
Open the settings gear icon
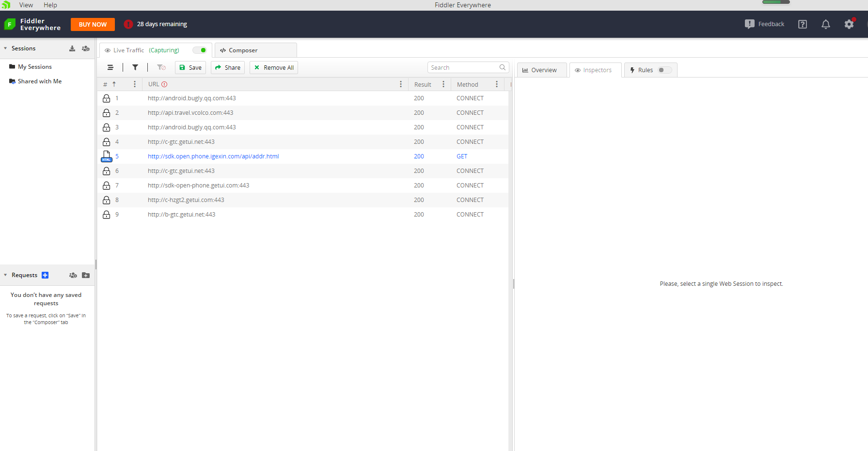point(849,24)
